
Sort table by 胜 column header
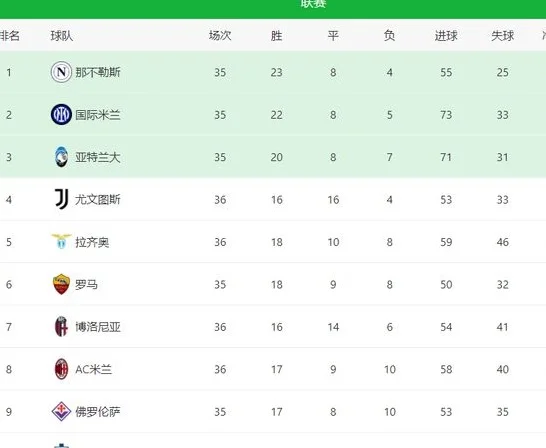tap(276, 36)
